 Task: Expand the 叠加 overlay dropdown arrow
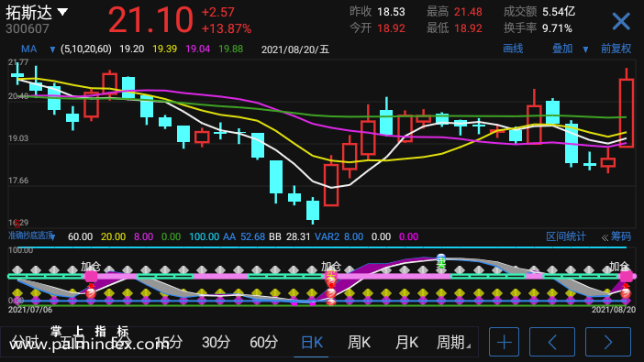coord(585,49)
